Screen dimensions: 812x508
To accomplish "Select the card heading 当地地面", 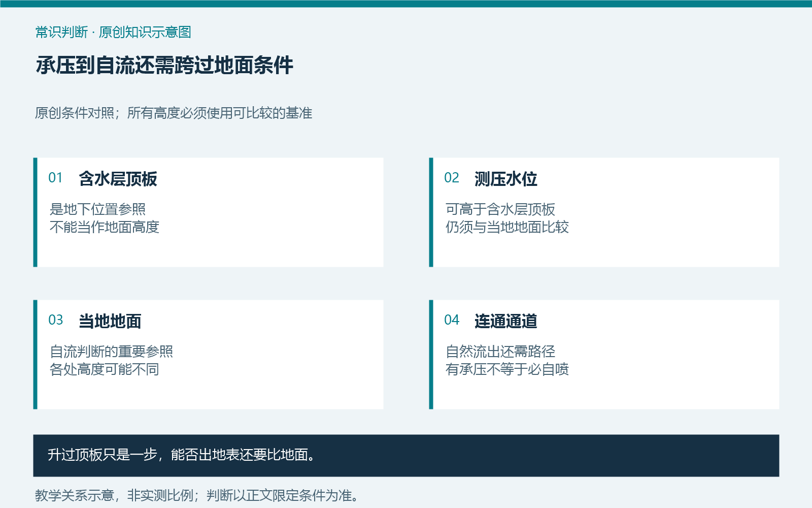I will pyautogui.click(x=110, y=321).
